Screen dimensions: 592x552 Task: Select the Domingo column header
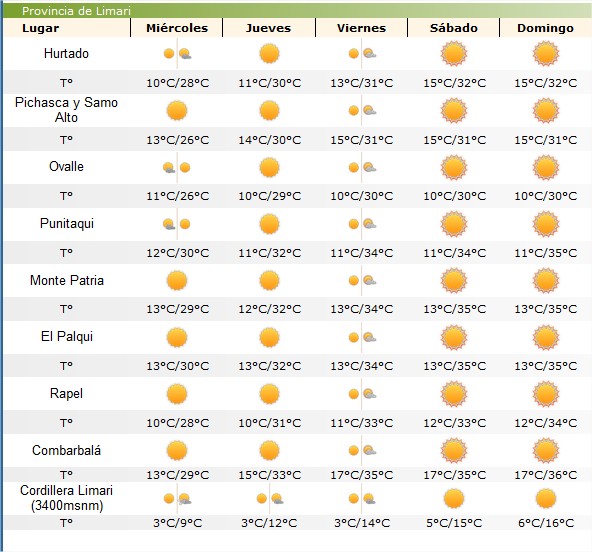[x=545, y=28]
